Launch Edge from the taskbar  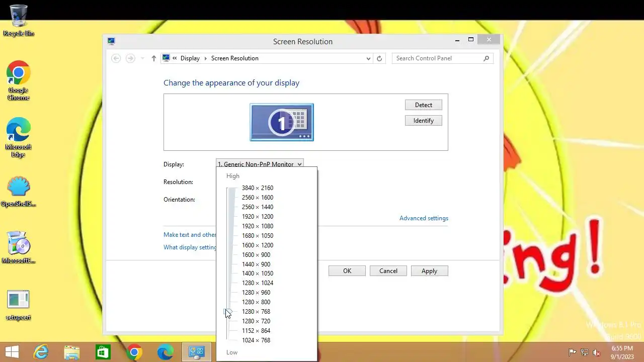click(x=165, y=352)
